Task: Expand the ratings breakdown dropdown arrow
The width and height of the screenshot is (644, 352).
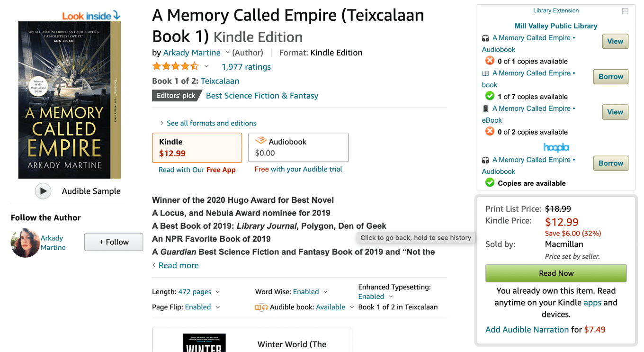Action: point(206,67)
